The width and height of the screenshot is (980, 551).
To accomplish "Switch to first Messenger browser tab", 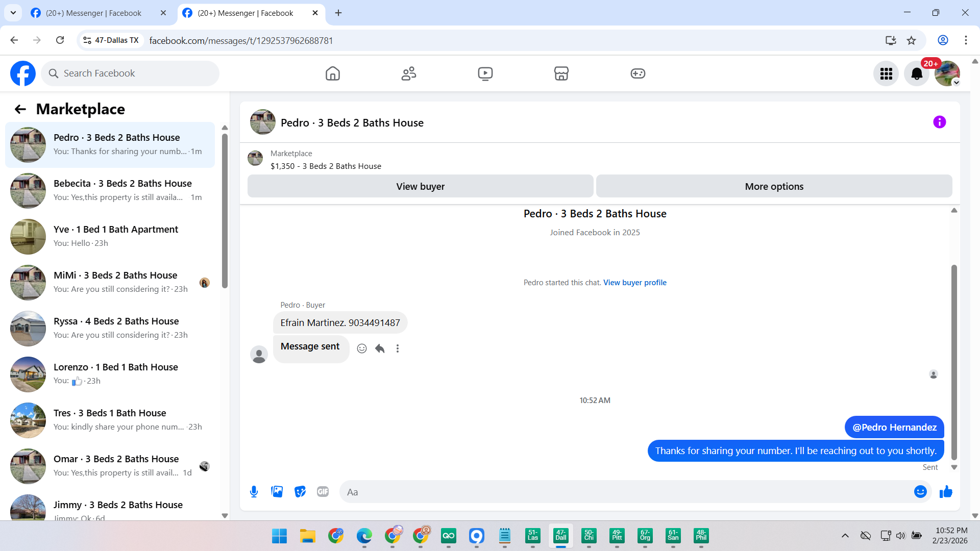I will tap(94, 13).
